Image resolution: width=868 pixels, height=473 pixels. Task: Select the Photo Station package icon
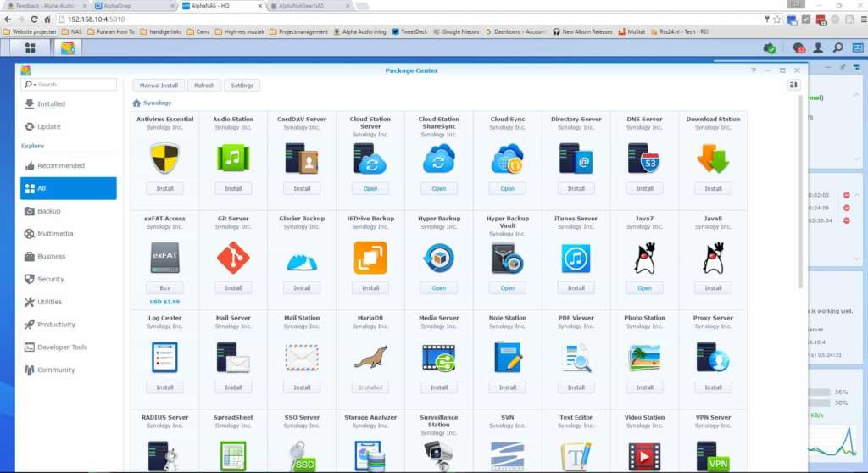click(x=644, y=357)
